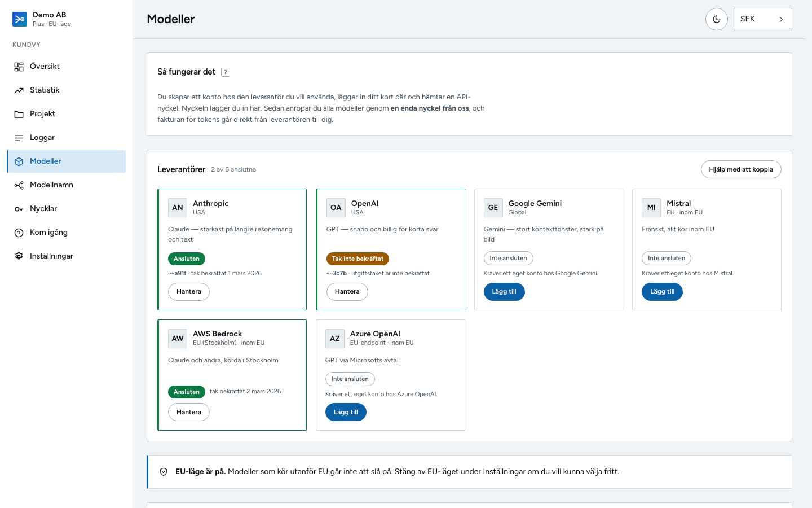Click Ansluten badge on Anthropic card
Viewport: 812px width, 508px height.
click(x=187, y=259)
